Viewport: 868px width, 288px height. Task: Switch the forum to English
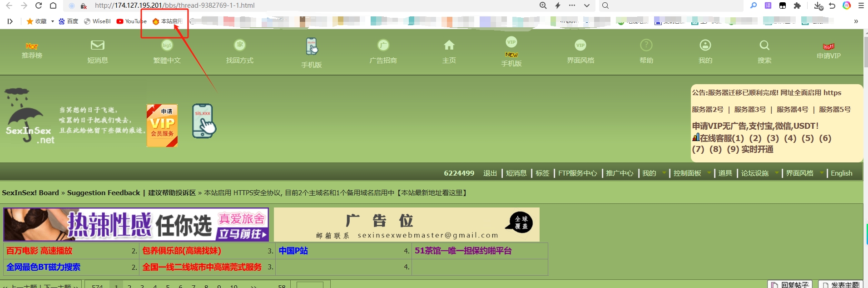[841, 173]
